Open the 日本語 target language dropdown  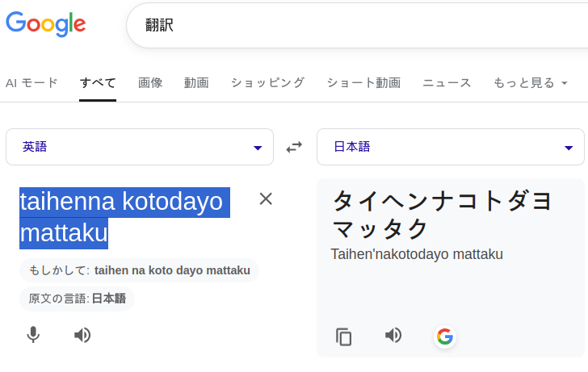click(x=450, y=147)
